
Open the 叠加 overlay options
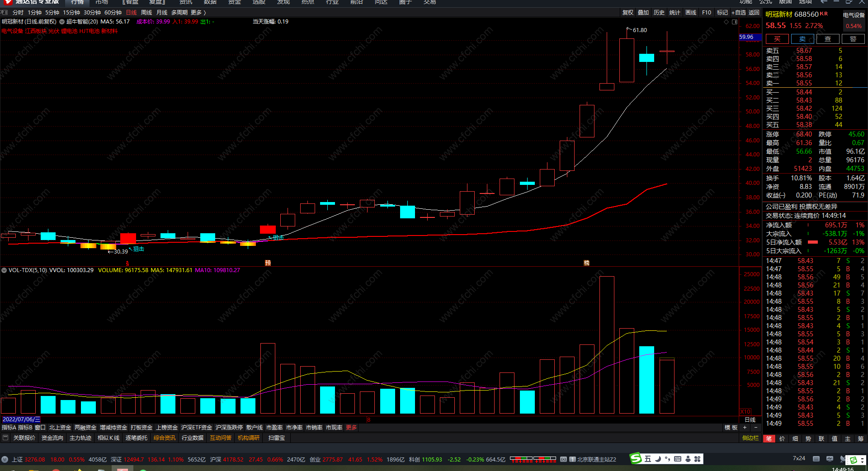click(643, 13)
